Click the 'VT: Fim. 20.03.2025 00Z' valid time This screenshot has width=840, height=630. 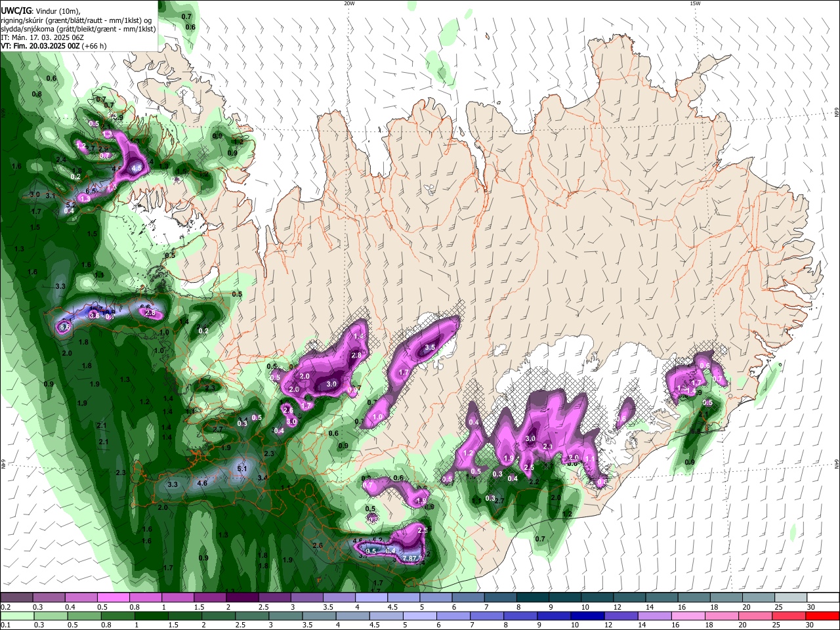pos(40,46)
